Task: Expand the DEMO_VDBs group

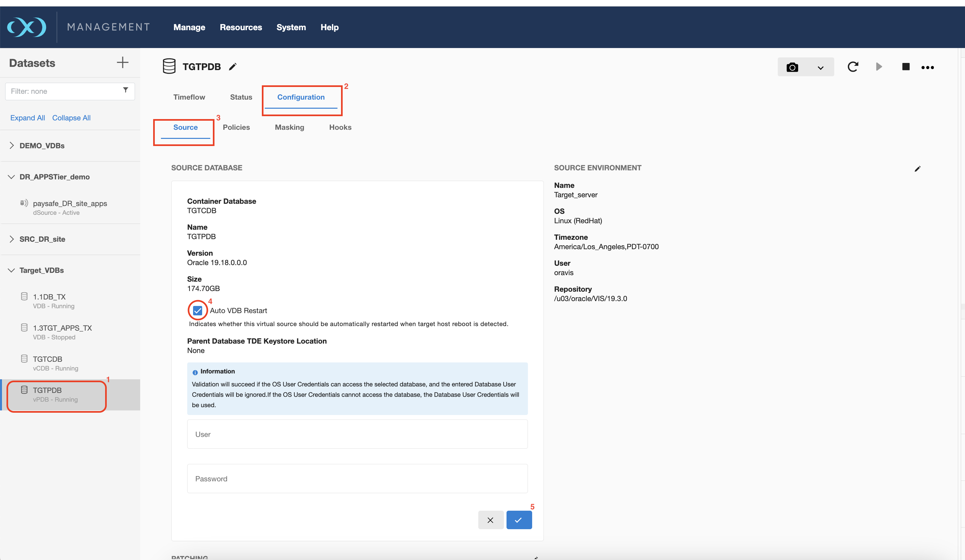Action: pos(11,145)
